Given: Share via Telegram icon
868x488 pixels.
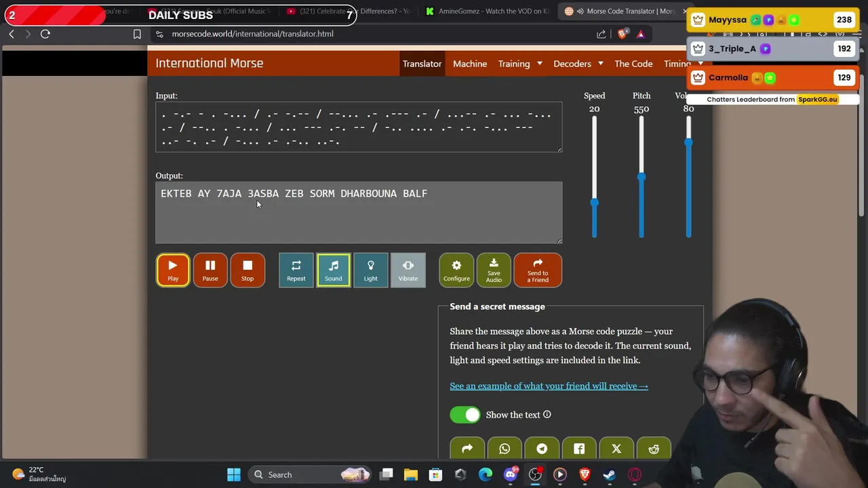Looking at the screenshot, I should 542,449.
